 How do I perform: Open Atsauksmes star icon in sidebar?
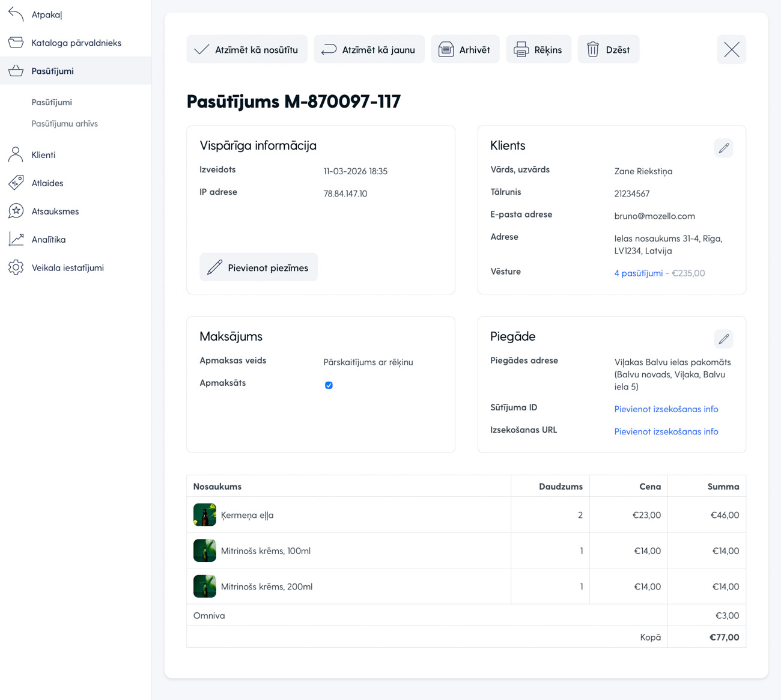[x=16, y=211]
